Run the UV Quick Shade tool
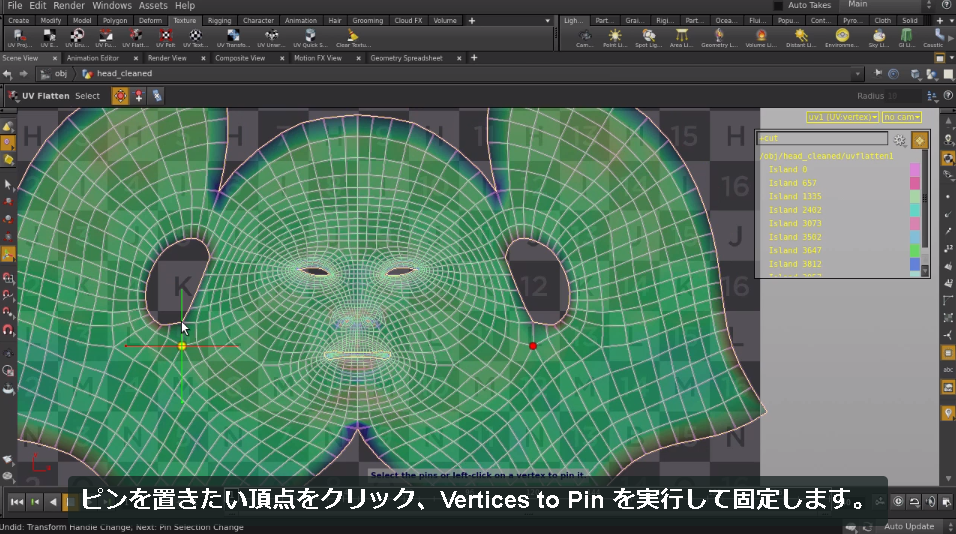 [310, 38]
